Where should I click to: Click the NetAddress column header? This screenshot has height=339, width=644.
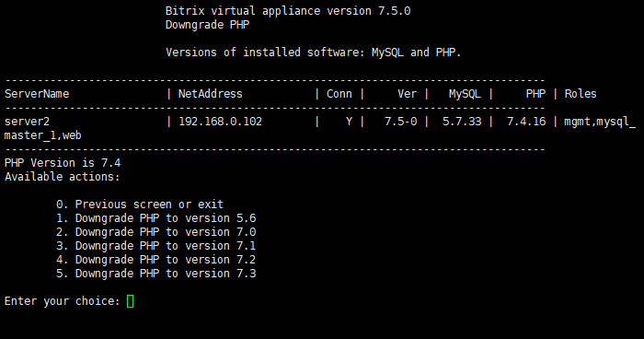[211, 94]
